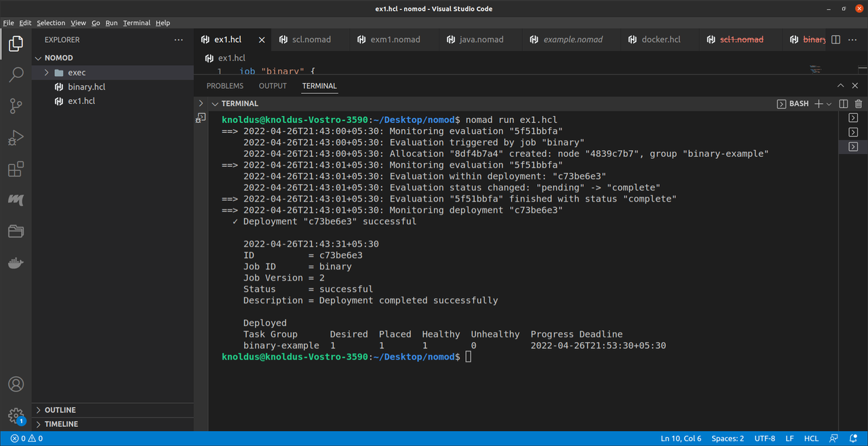Click the editor minimap

click(x=816, y=69)
